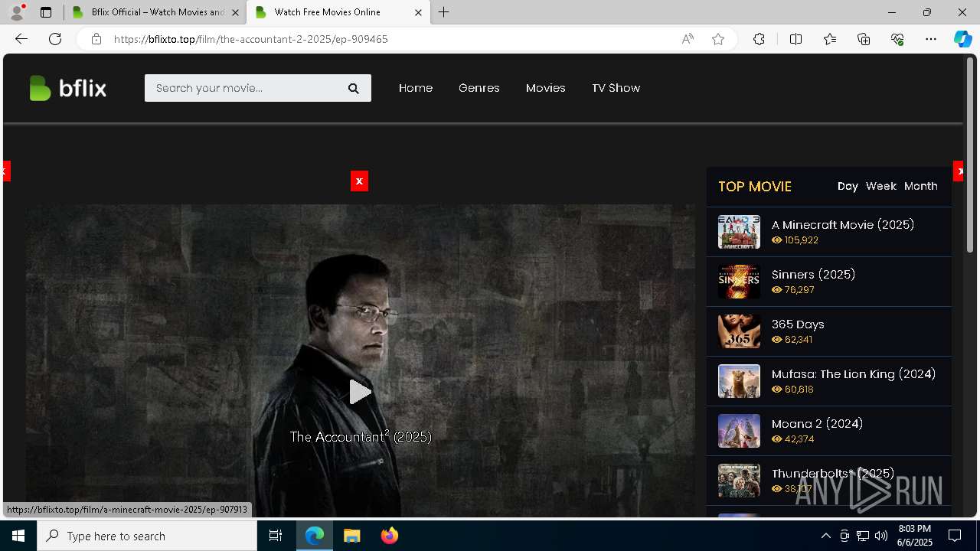Open 365 Days movie link
Image resolution: width=980 pixels, height=551 pixels.
pos(798,324)
